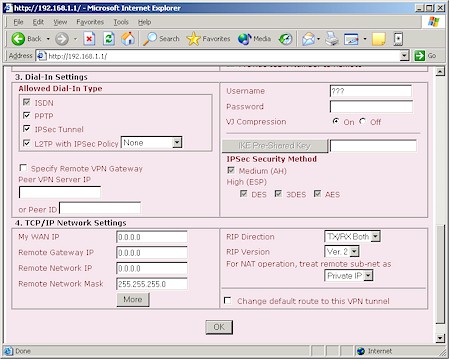Toggle the 3DES checkbox
The width and height of the screenshot is (450, 360).
pos(278,193)
